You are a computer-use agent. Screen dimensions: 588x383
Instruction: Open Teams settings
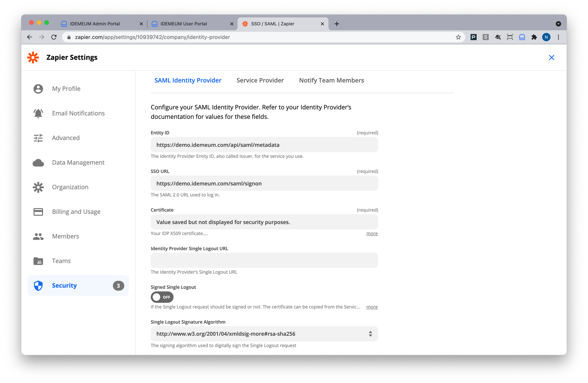pyautogui.click(x=78, y=261)
